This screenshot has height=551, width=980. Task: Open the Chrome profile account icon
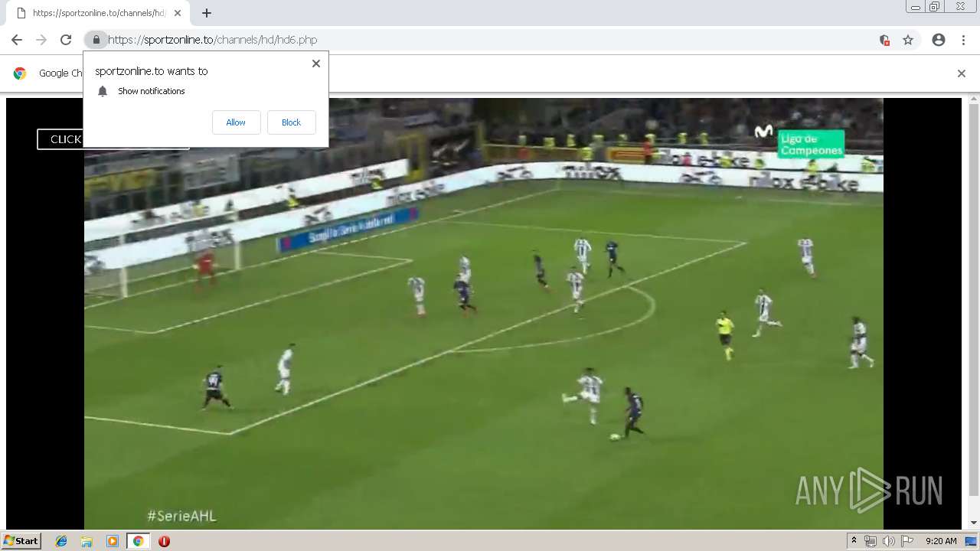click(939, 40)
